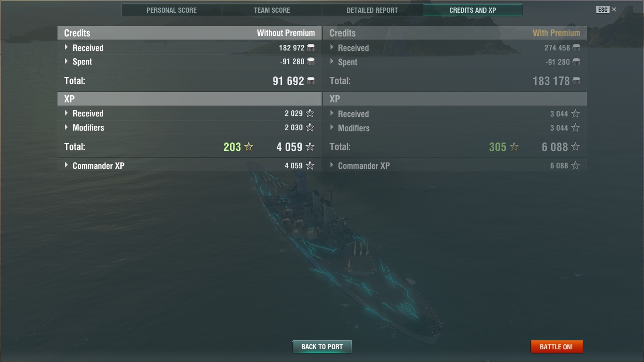Click the star icon beside 4 059 Commander XP

(310, 165)
